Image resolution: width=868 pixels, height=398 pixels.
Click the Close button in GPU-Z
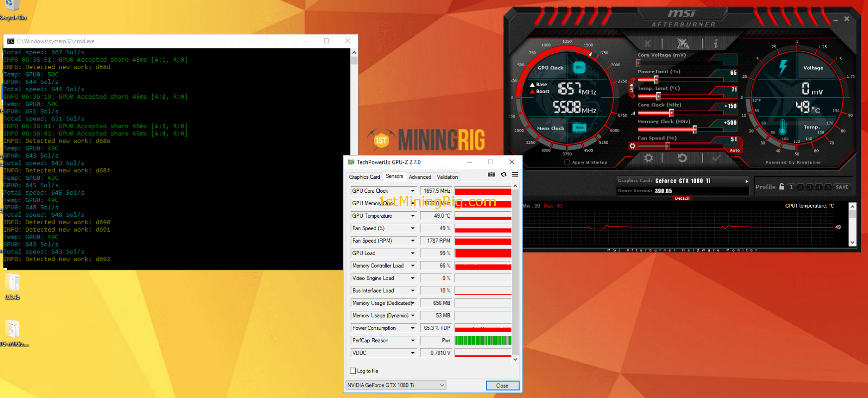[x=502, y=386]
